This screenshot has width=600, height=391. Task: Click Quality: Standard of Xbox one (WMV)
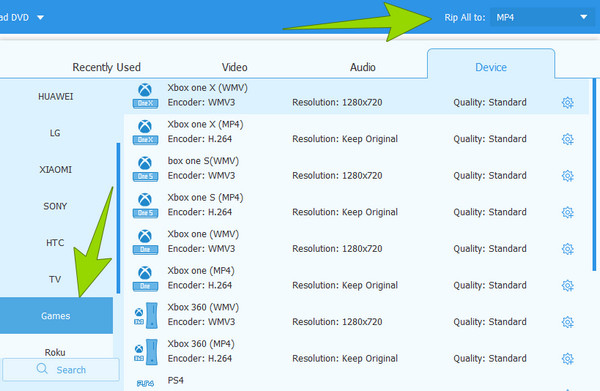(x=490, y=249)
